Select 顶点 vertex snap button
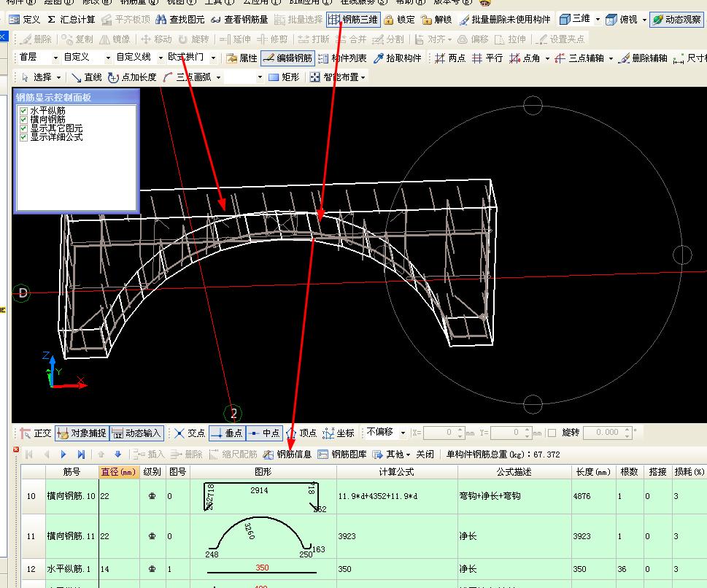 (x=301, y=433)
